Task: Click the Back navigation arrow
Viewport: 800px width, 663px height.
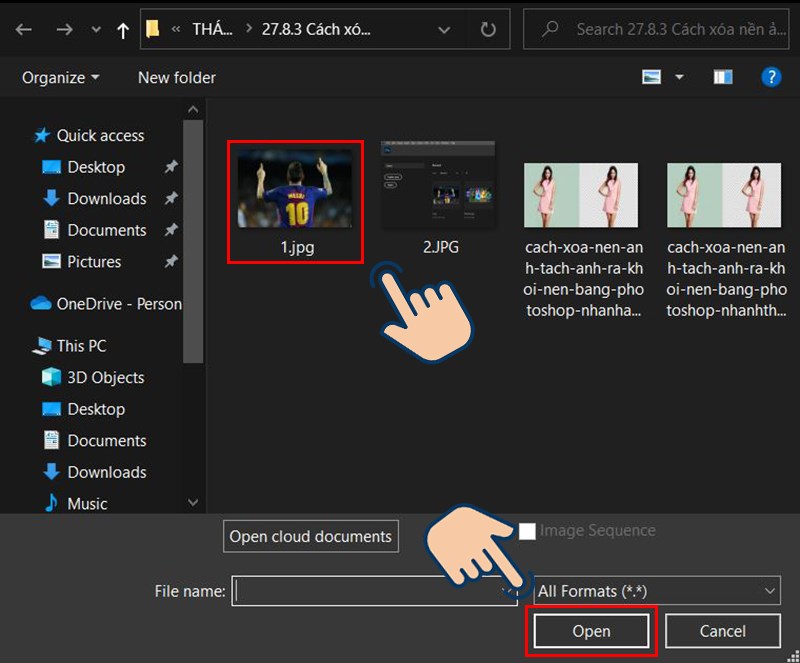Action: point(23,30)
